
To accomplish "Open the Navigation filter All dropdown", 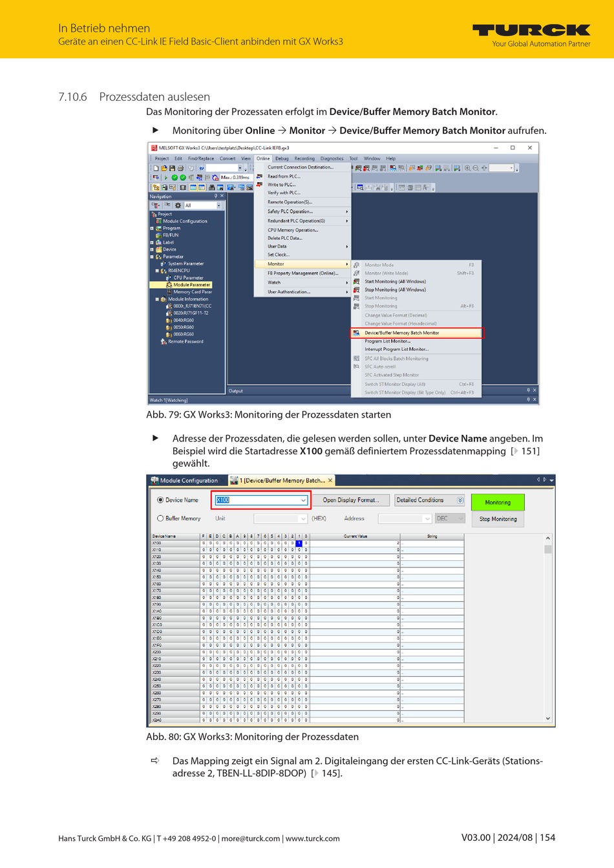I will [x=218, y=206].
